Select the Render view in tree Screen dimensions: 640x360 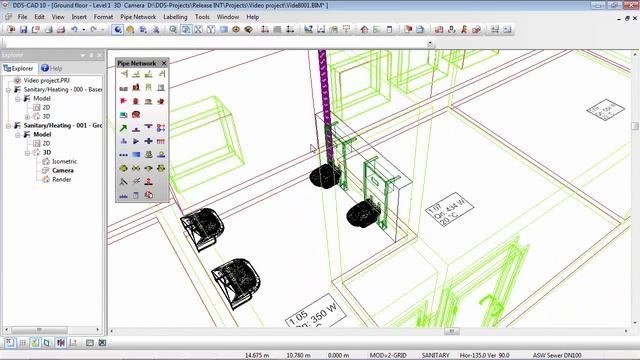click(x=61, y=180)
